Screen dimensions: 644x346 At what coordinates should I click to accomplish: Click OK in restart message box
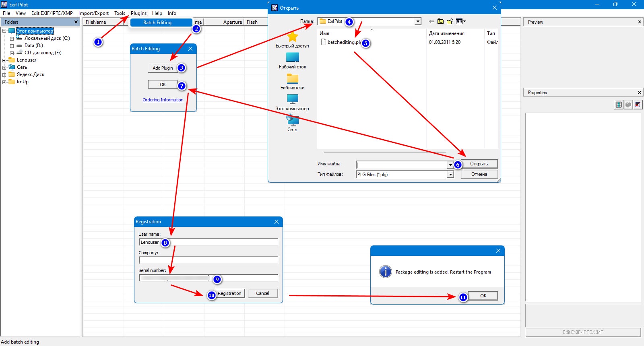pyautogui.click(x=483, y=296)
